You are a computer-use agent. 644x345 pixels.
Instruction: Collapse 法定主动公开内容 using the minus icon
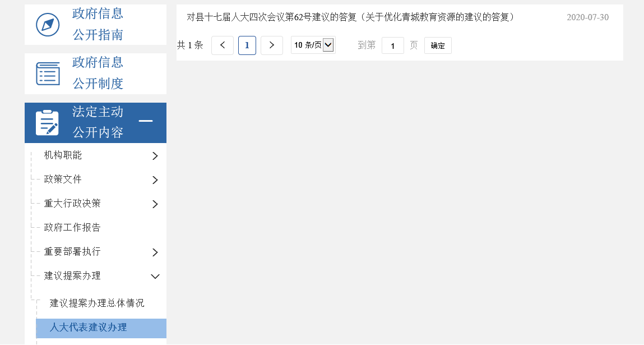pos(146,121)
